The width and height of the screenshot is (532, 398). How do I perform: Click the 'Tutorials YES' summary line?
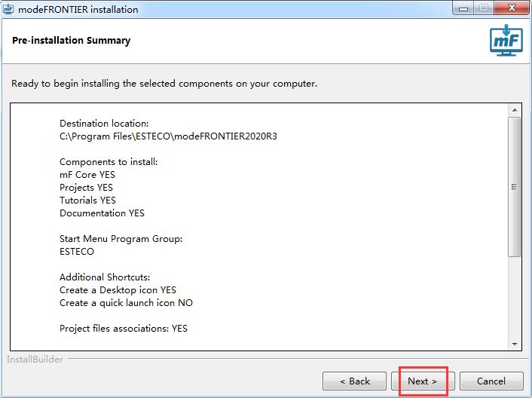click(x=88, y=200)
